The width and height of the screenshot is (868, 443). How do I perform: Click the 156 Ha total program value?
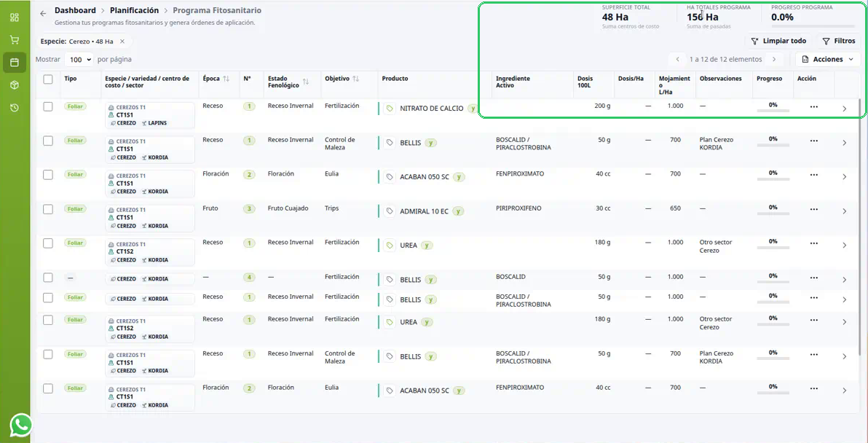pyautogui.click(x=703, y=17)
